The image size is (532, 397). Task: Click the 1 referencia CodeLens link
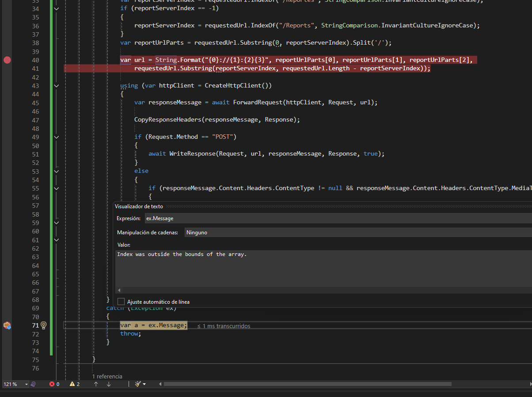tap(107, 376)
